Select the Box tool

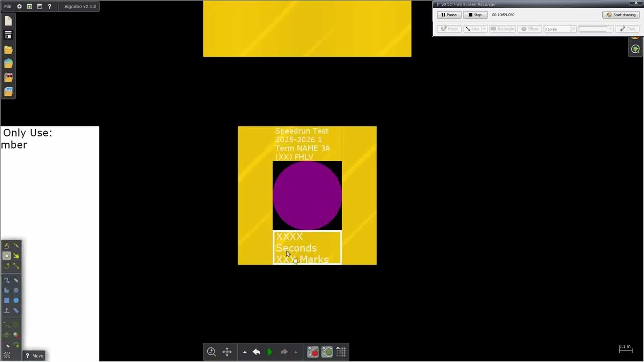point(7,300)
